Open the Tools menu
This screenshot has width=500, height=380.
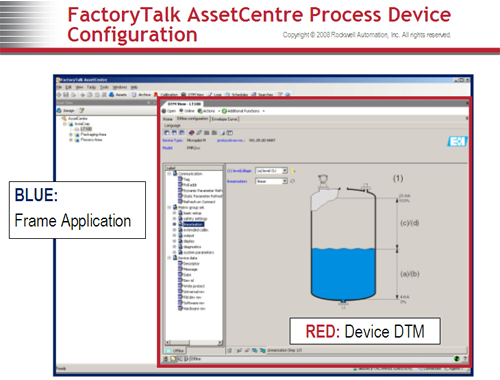tap(104, 87)
